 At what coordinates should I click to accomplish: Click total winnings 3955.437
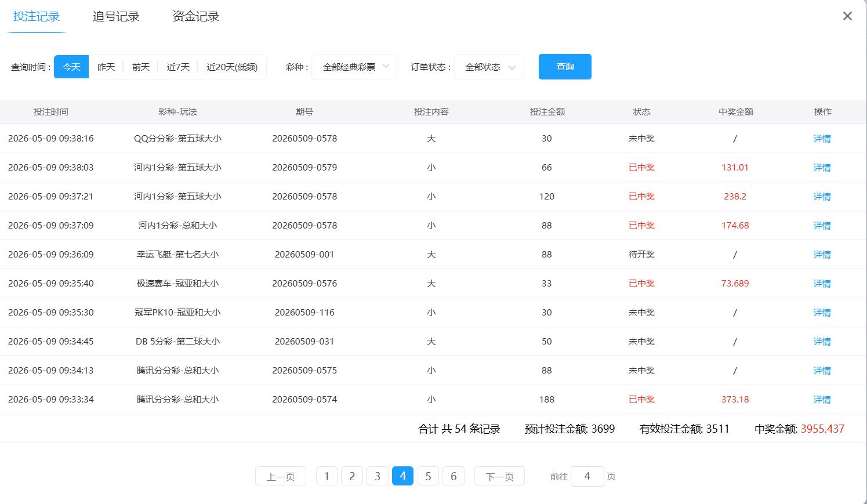pos(822,429)
